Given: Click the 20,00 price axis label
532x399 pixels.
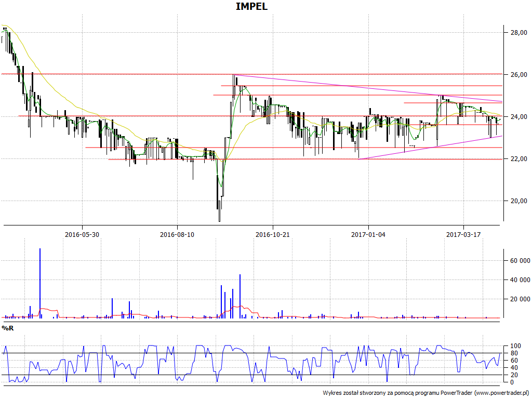Looking at the screenshot, I should (519, 201).
